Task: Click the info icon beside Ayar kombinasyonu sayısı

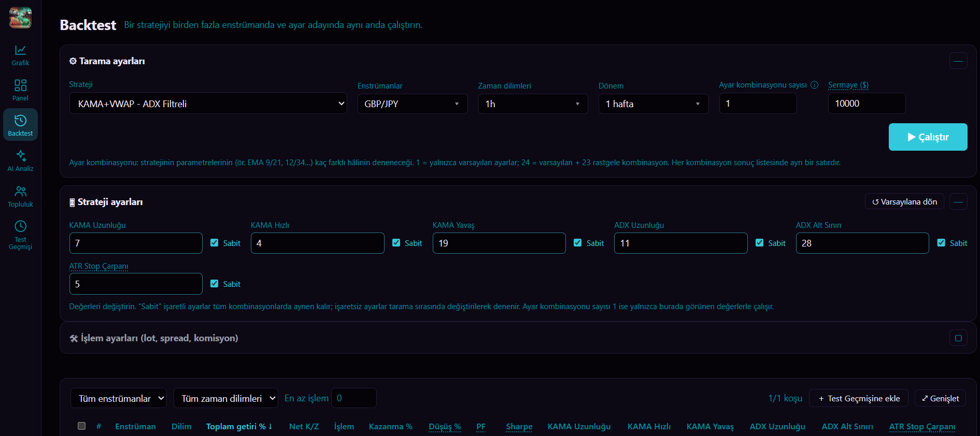Action: 814,85
